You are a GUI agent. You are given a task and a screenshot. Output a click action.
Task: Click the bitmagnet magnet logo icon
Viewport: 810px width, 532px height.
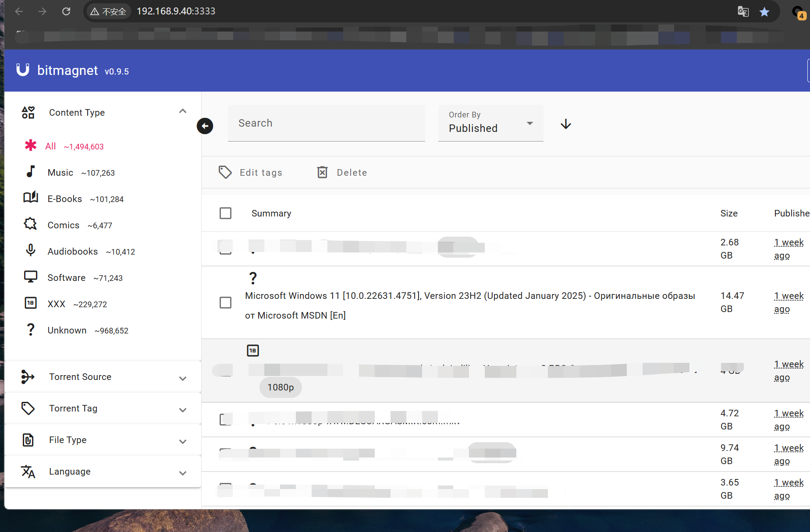coord(23,70)
